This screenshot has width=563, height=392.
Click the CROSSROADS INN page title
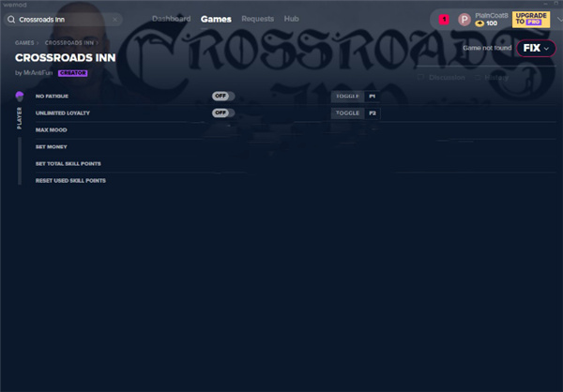pyautogui.click(x=66, y=57)
